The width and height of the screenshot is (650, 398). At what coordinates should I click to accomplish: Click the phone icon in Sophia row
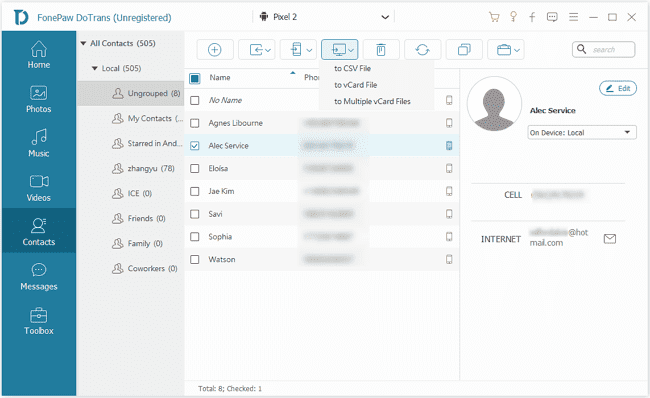449,237
